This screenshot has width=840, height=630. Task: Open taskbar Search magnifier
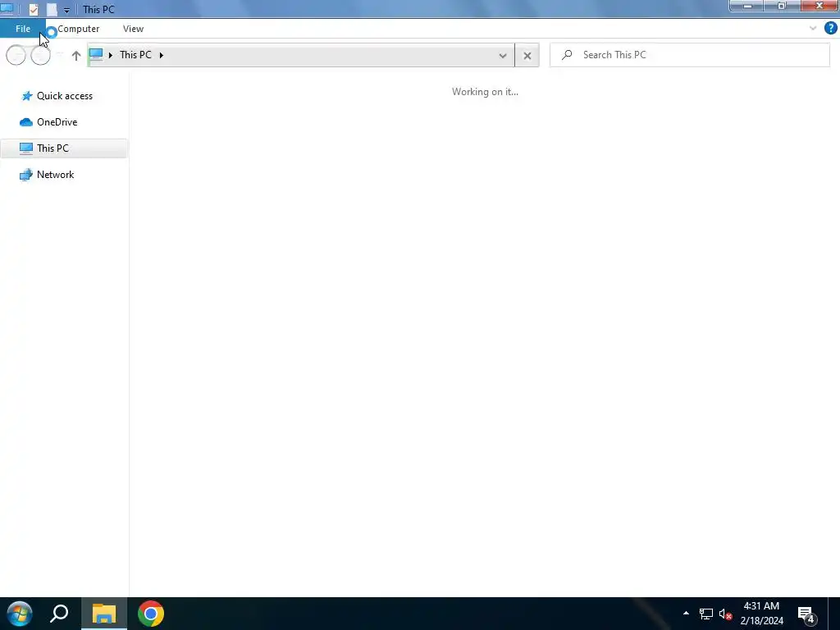pyautogui.click(x=59, y=614)
